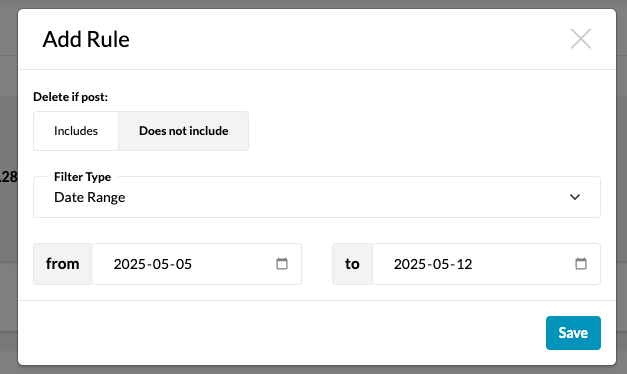Save the new rule

tap(573, 333)
